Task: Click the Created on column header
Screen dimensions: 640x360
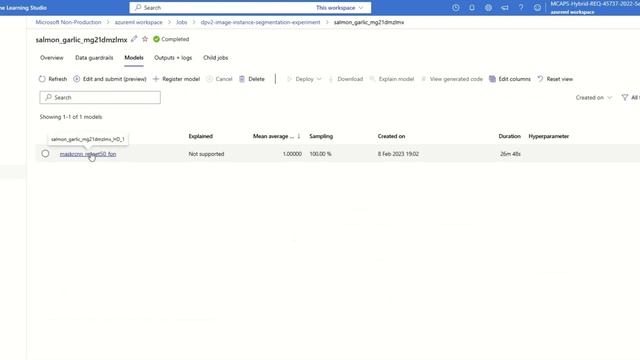Action: pos(391,136)
